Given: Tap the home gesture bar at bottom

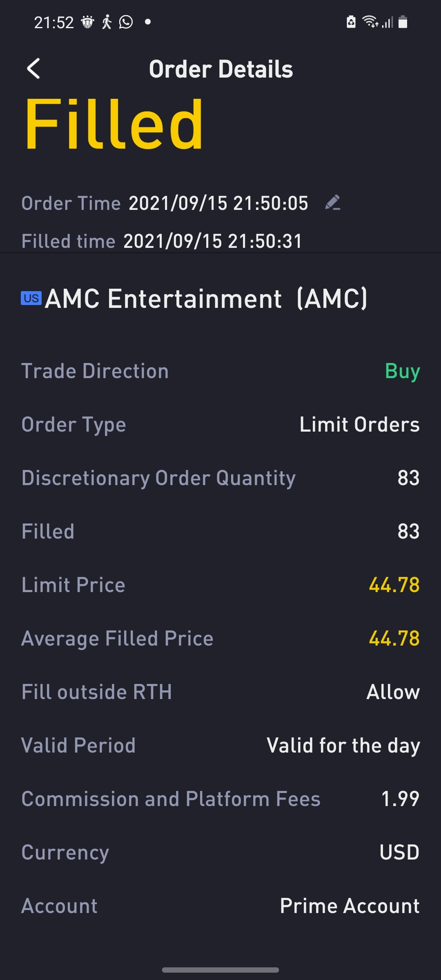Looking at the screenshot, I should (x=220, y=970).
